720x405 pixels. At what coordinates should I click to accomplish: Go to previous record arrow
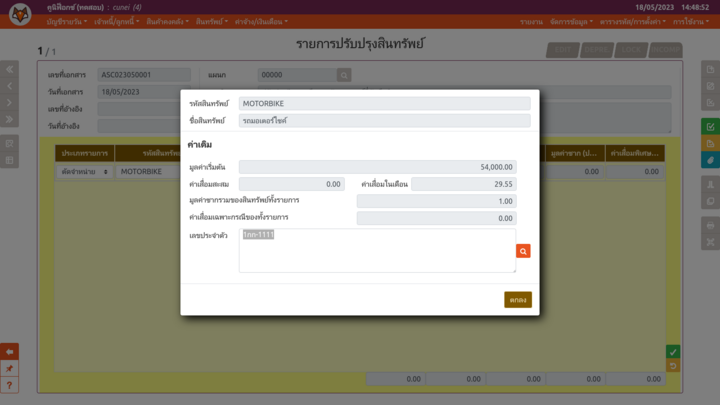(9, 86)
